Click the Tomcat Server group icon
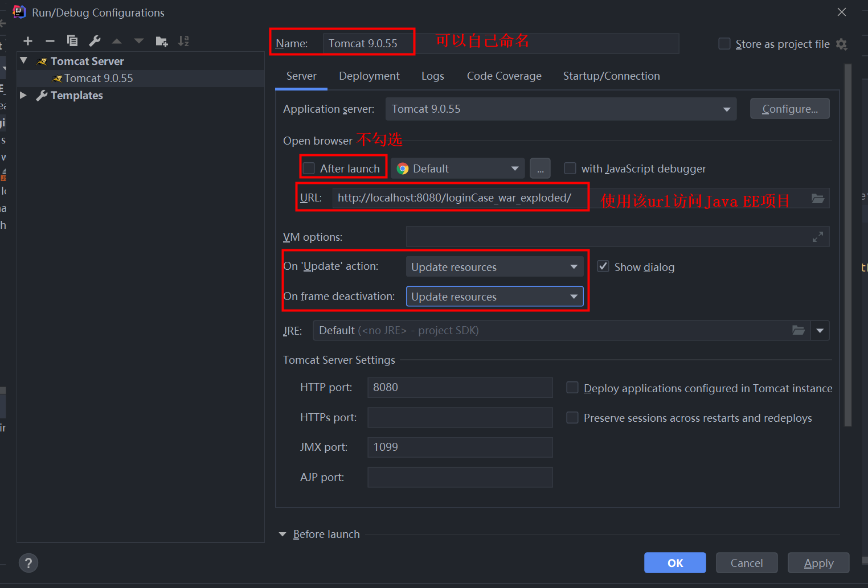The image size is (868, 588). (42, 61)
